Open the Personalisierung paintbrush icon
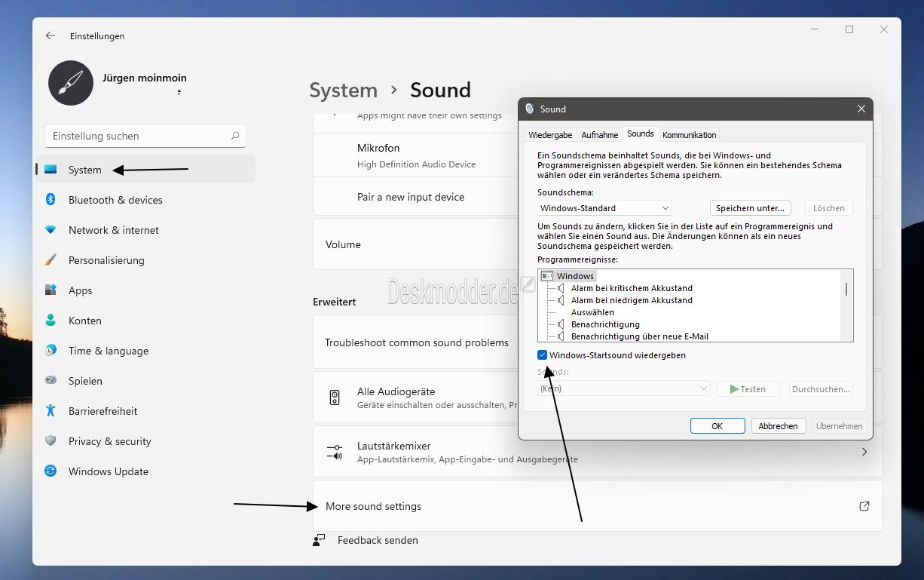The image size is (924, 580). point(50,260)
